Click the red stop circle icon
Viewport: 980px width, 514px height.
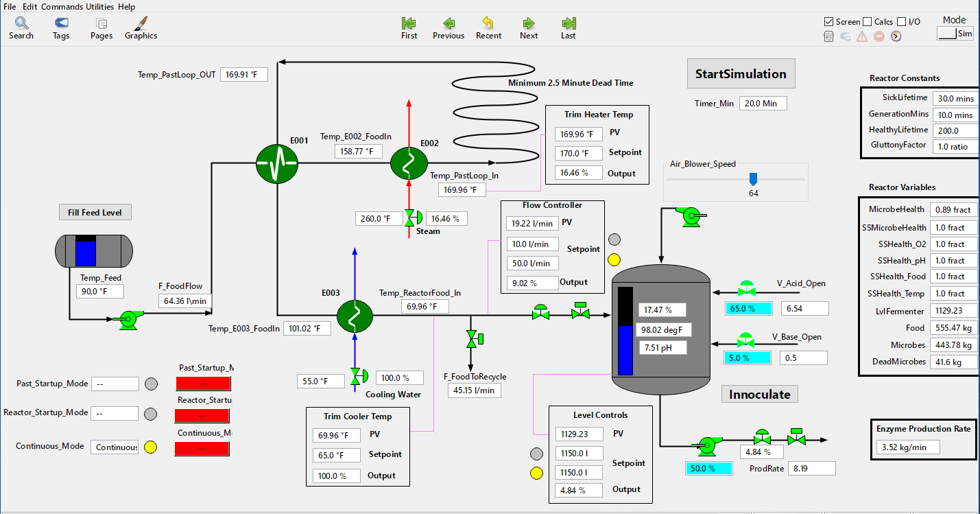click(x=879, y=36)
